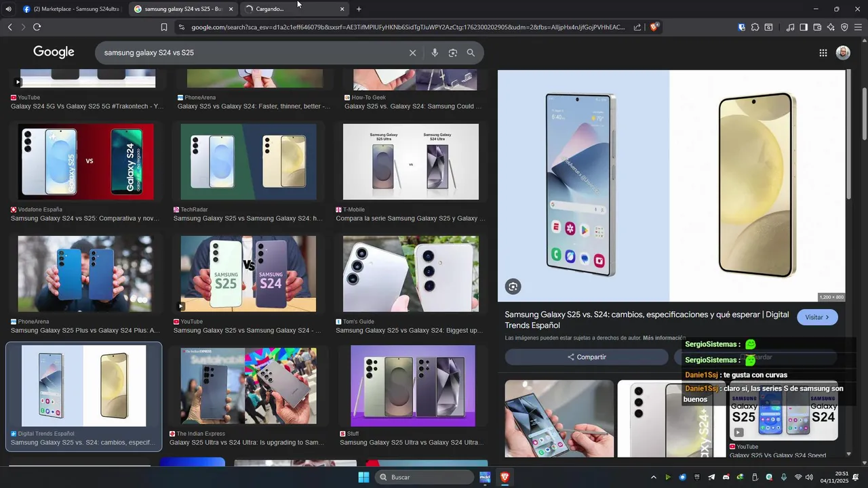Open the Google account avatar menu

point(843,53)
